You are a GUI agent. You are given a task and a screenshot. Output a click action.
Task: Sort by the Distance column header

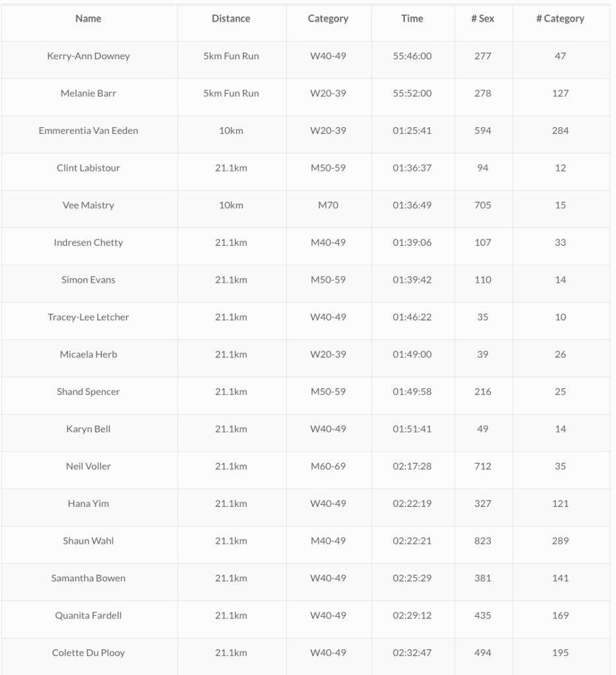pos(231,18)
